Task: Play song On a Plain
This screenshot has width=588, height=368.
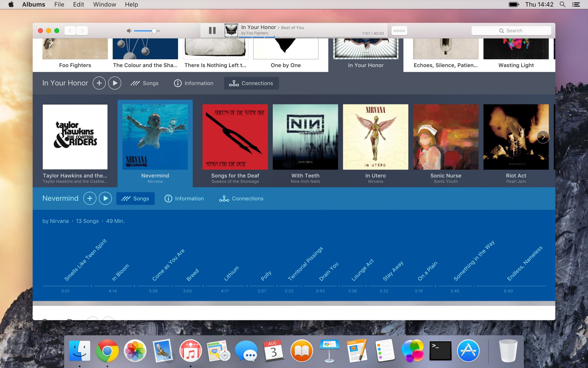Action: [x=428, y=271]
